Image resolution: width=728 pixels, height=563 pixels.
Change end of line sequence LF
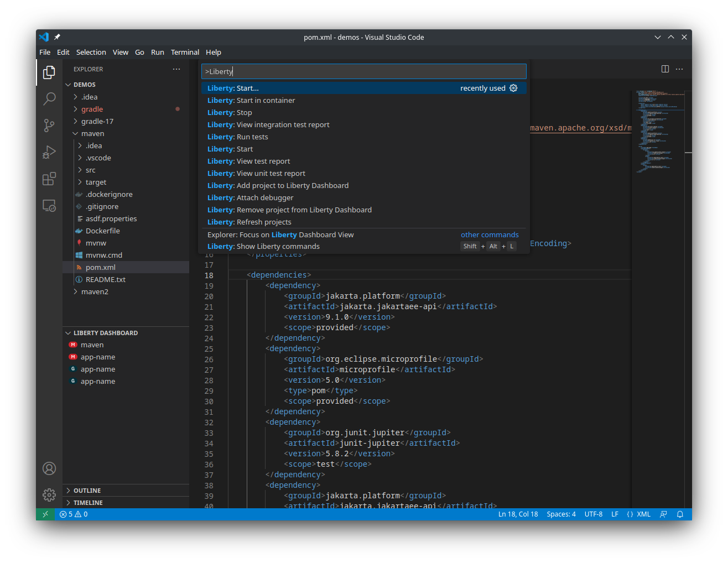615,514
